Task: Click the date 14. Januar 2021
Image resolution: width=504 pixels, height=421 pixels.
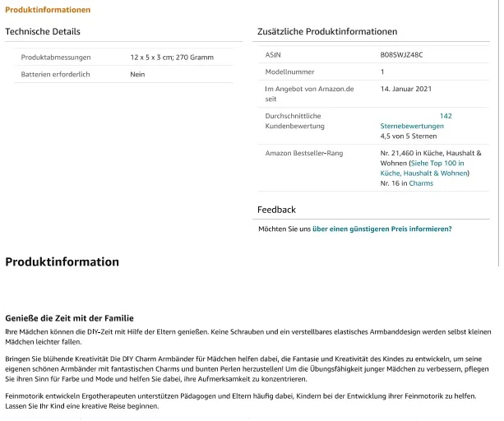Action: click(406, 89)
